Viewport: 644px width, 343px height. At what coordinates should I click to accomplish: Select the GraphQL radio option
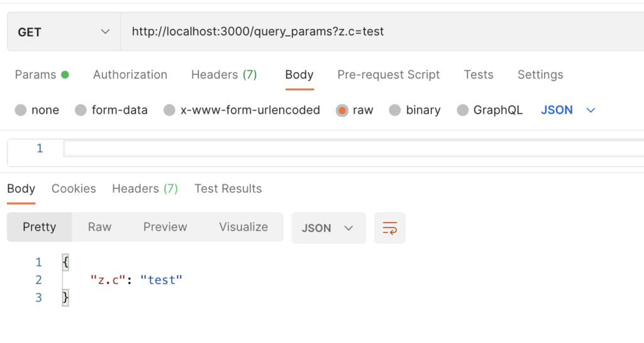[x=462, y=110]
